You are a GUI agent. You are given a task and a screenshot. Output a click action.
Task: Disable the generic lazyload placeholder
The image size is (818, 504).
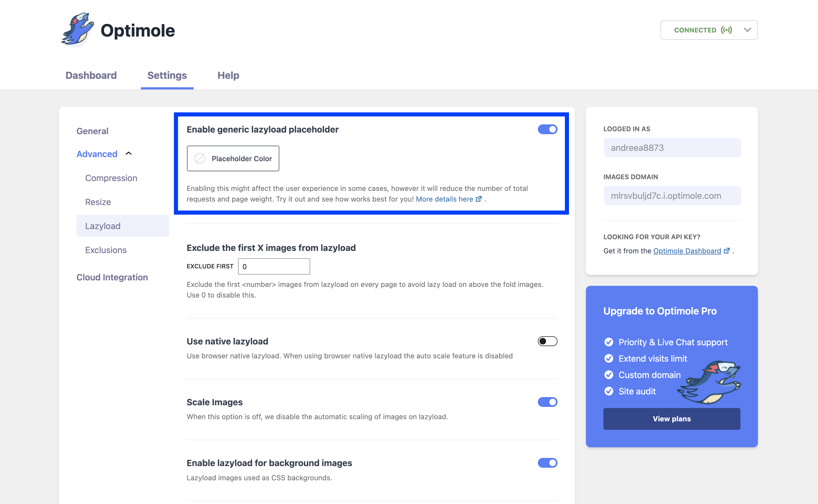(547, 129)
